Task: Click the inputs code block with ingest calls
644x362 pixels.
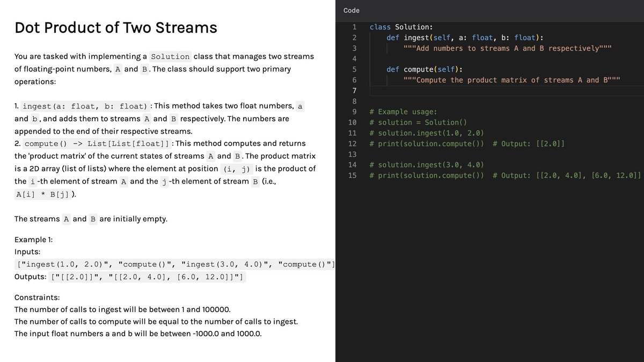Action: coord(176,264)
